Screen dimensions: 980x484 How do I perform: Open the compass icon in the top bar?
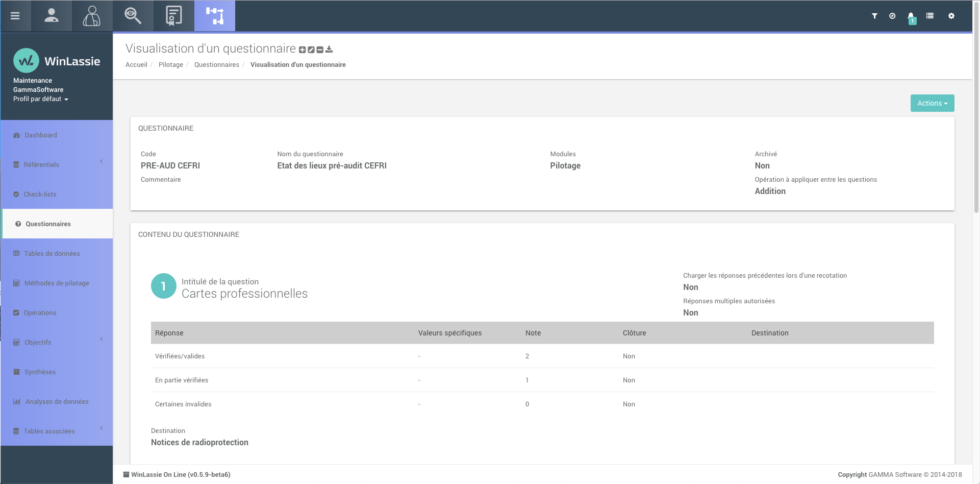tap(892, 16)
